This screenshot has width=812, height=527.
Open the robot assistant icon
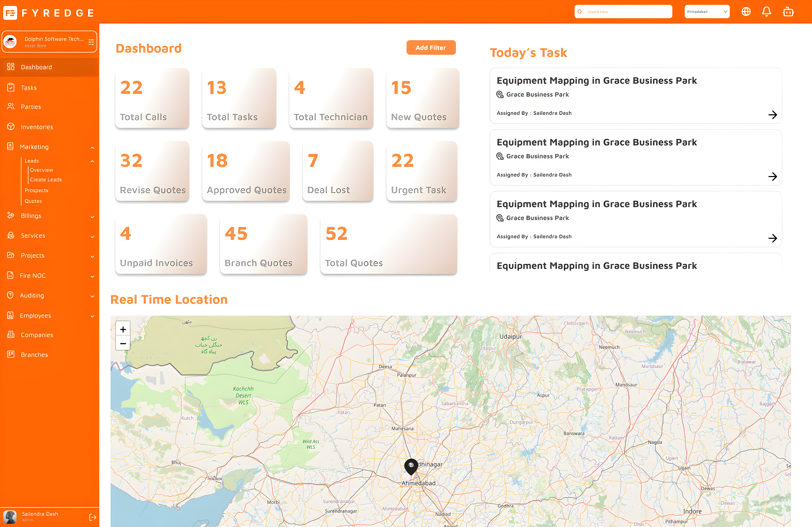[788, 12]
